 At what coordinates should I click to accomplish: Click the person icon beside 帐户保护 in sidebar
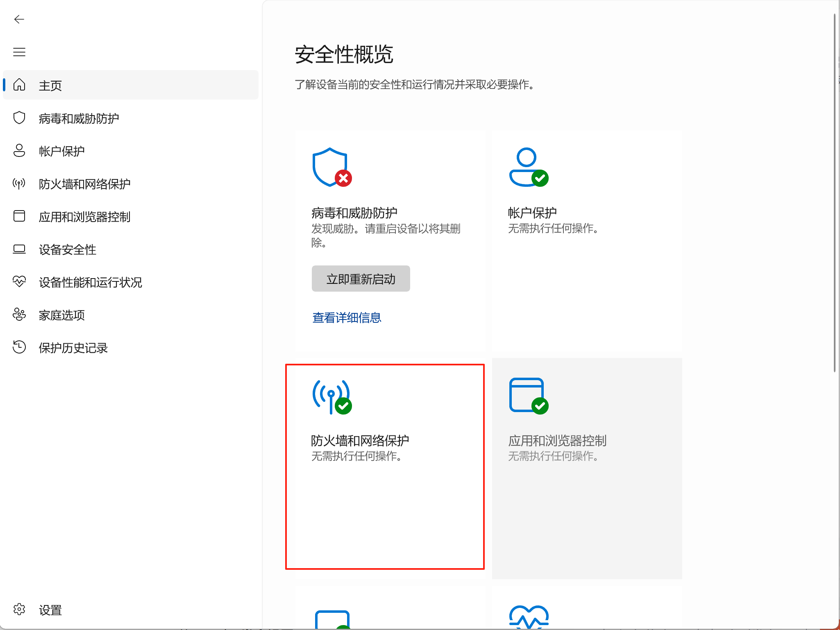(19, 151)
